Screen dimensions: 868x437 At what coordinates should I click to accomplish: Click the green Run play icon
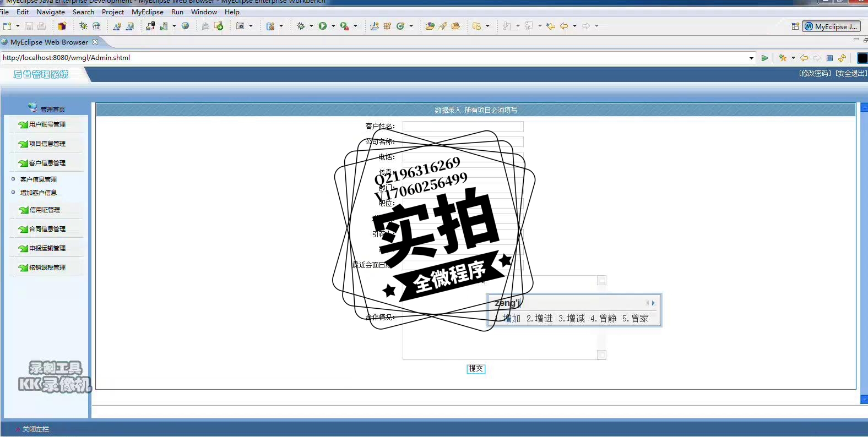(323, 26)
